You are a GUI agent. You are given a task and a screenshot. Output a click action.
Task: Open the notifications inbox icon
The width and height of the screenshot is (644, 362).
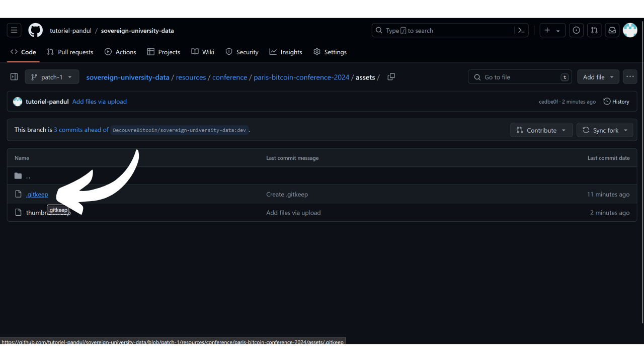coord(612,30)
